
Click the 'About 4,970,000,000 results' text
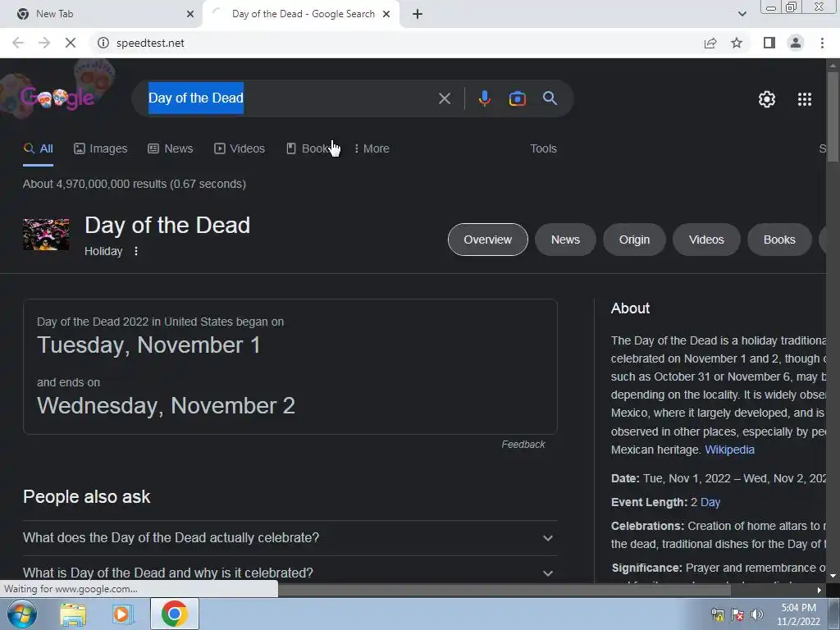click(135, 184)
